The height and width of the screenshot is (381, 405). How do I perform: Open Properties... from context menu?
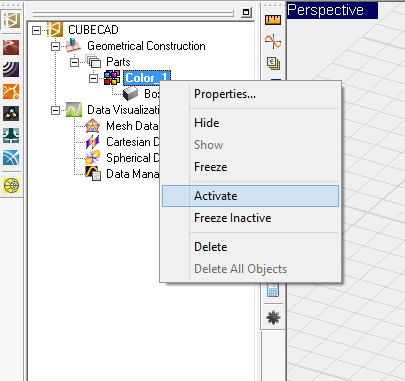pos(251,94)
